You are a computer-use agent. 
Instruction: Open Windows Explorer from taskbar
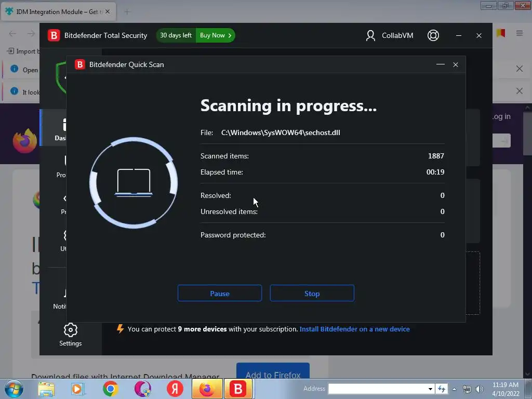click(x=46, y=389)
